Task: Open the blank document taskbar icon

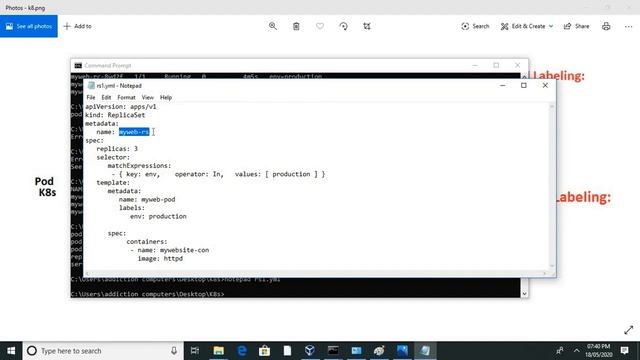Action: (287, 351)
